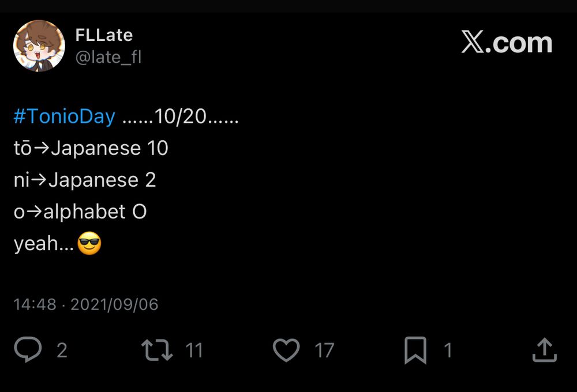This screenshot has width=577, height=392.
Task: Click the tō→Japanese 10 text line
Action: pos(91,148)
